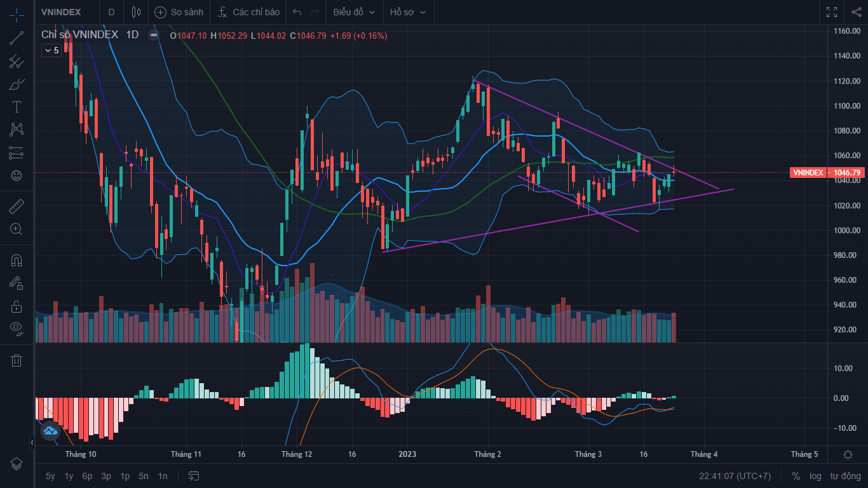Open the 'Hồ sơ' dropdown
Image resolution: width=868 pixels, height=488 pixels.
[408, 12]
